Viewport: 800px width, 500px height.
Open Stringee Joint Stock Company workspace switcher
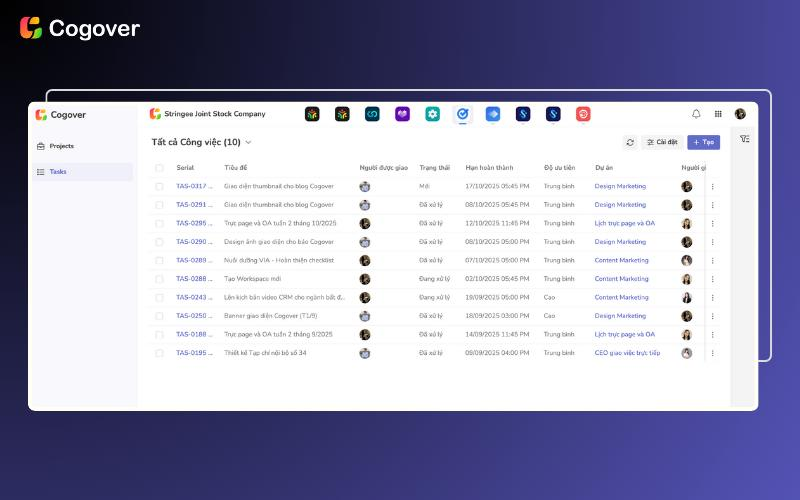[x=207, y=114]
